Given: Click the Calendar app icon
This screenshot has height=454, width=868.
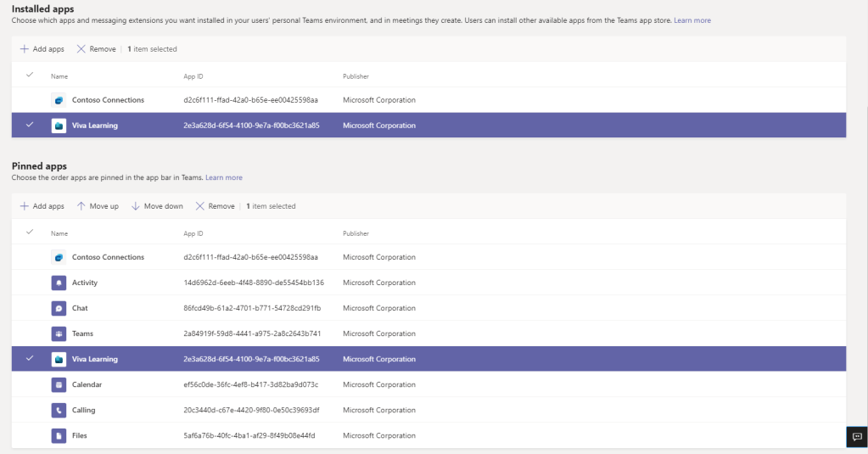Looking at the screenshot, I should tap(59, 384).
